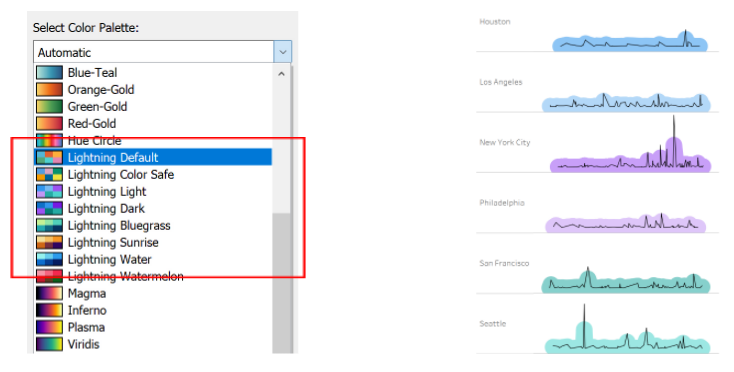Click the Houston row label
Image resolution: width=734 pixels, height=372 pixels.
coord(495,22)
